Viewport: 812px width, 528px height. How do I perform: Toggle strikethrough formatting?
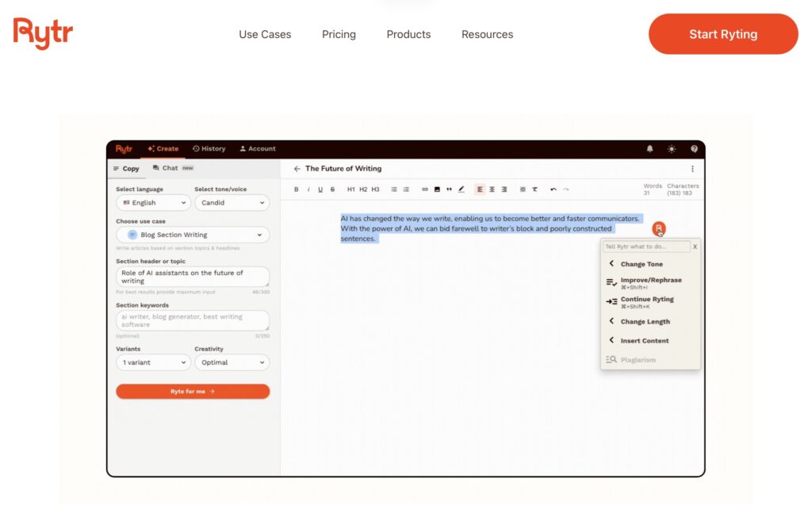(332, 189)
